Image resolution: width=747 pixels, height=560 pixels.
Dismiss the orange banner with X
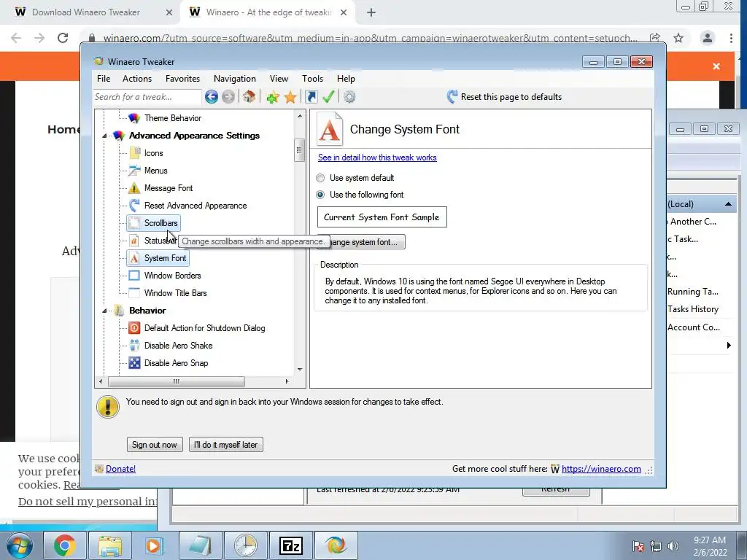(716, 66)
